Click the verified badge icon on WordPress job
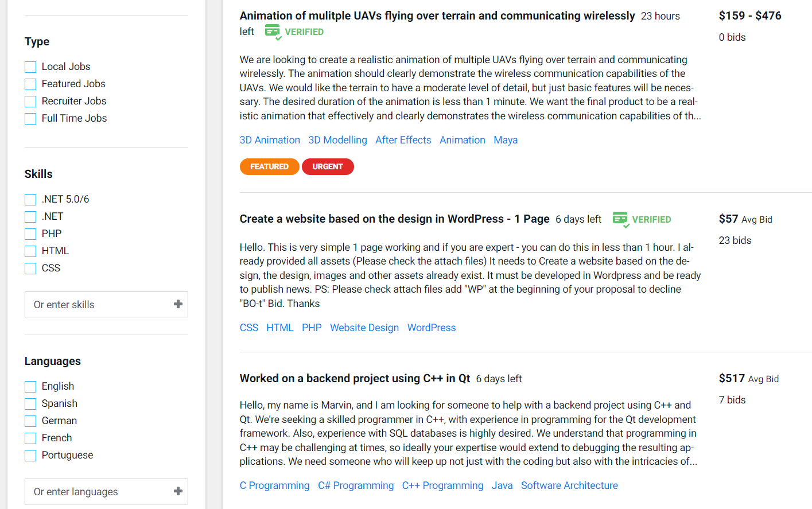Viewport: 812px width, 509px height. pyautogui.click(x=620, y=219)
